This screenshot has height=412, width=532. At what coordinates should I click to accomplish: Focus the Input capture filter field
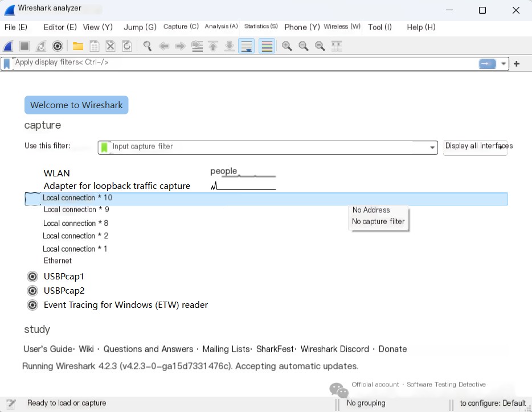coord(268,147)
